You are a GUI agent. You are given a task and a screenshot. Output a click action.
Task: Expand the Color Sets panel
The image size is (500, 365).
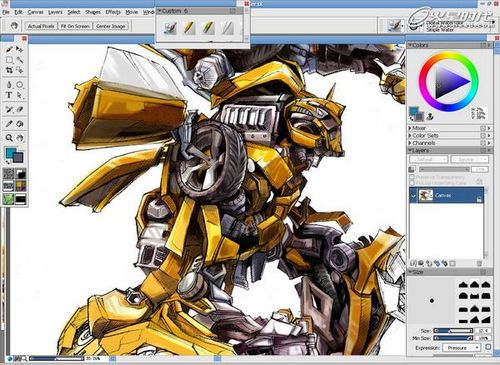pyautogui.click(x=410, y=135)
